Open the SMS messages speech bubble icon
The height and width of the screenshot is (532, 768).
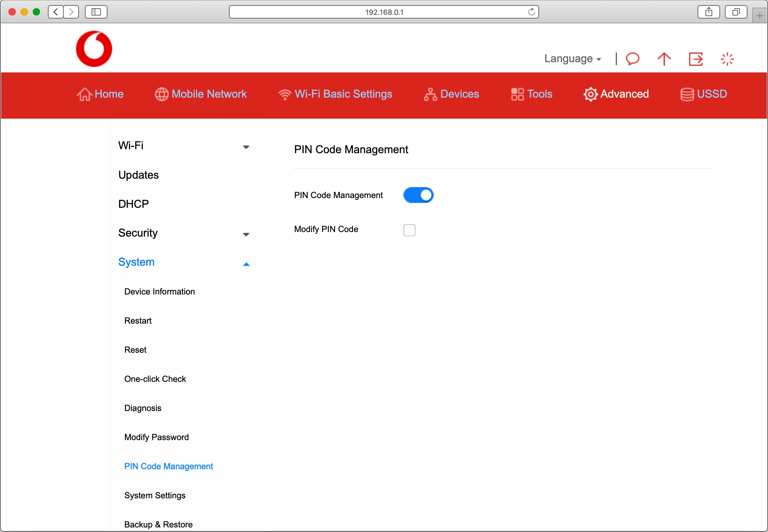point(632,59)
